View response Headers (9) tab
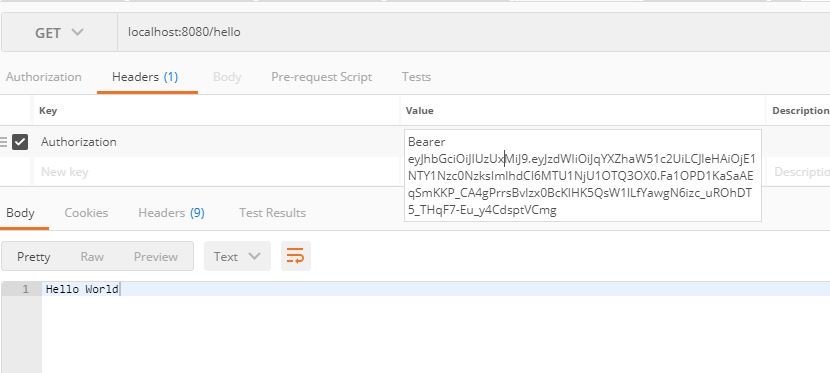 [x=171, y=213]
